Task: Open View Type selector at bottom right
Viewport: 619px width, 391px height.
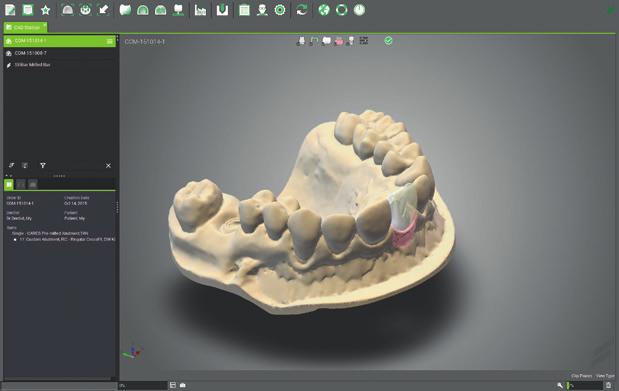Action: click(605, 376)
